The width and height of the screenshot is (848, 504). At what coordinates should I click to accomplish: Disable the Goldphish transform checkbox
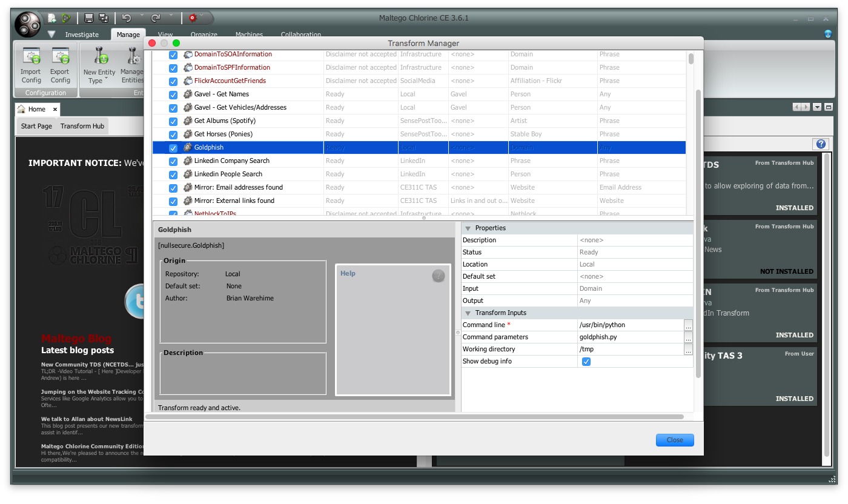click(173, 148)
